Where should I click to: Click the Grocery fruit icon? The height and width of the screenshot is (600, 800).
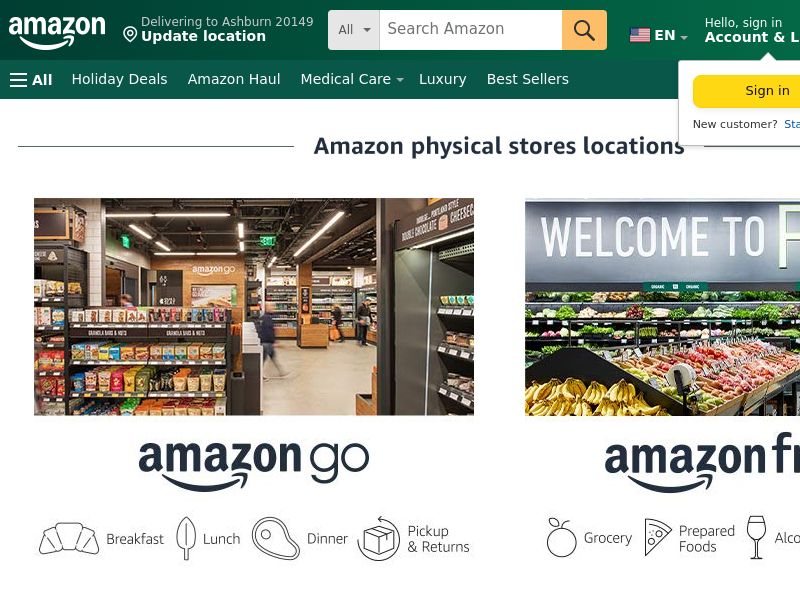pos(561,537)
